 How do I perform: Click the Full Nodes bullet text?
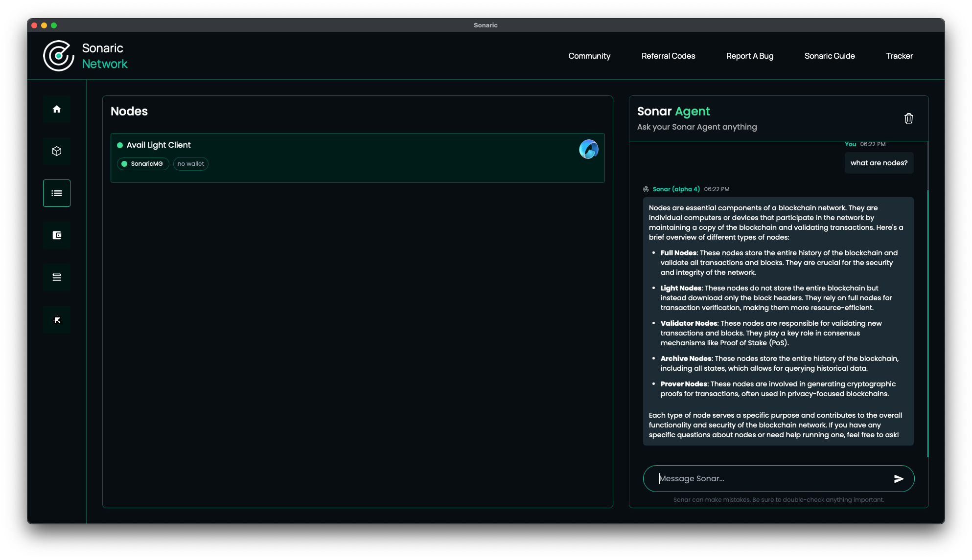780,263
